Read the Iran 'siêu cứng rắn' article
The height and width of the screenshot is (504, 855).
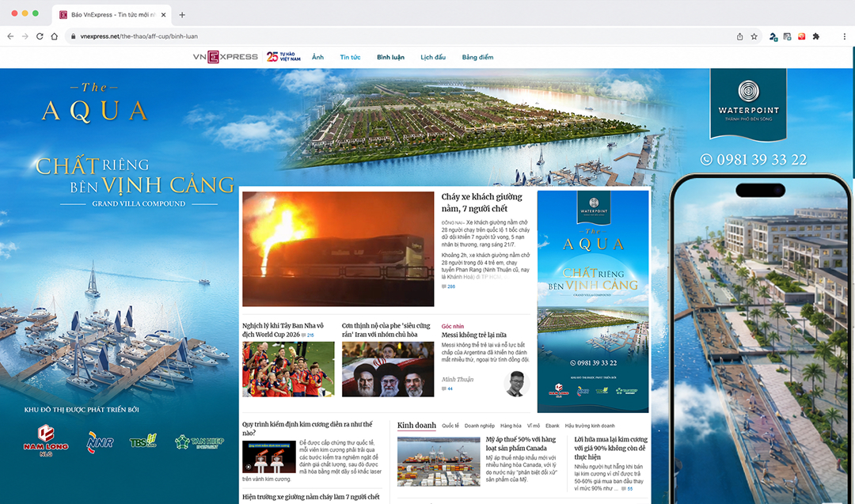386,330
